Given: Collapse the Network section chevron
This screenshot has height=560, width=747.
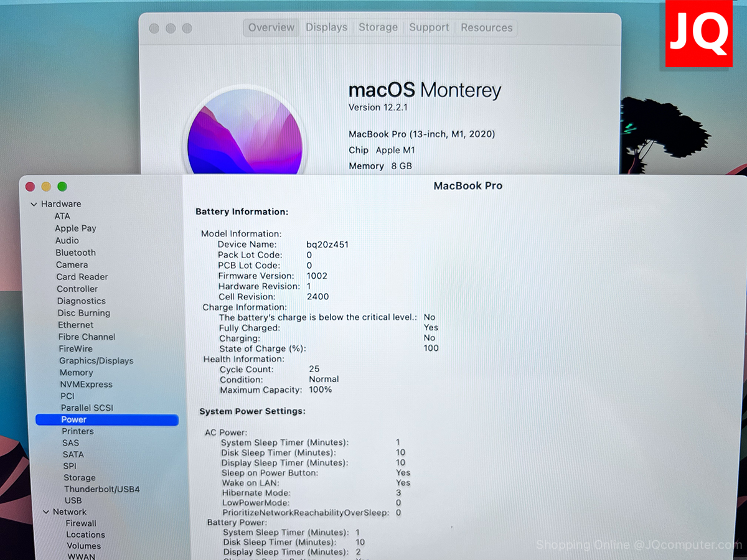Looking at the screenshot, I should 46,512.
